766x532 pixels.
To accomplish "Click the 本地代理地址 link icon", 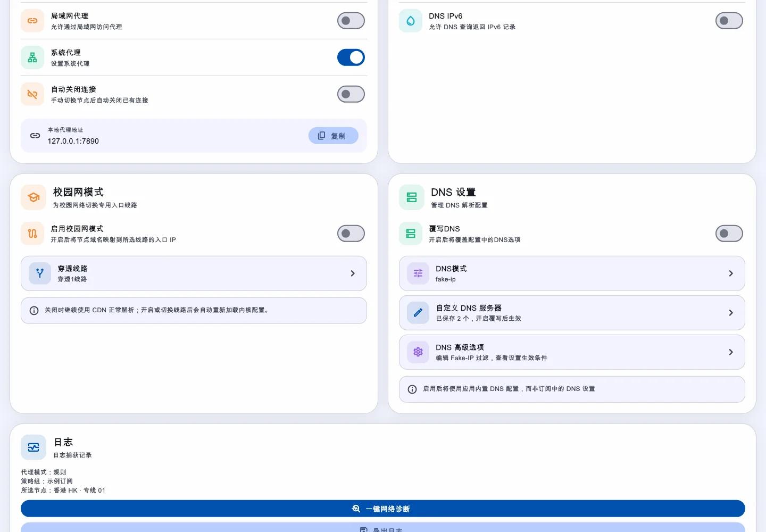I will [35, 136].
